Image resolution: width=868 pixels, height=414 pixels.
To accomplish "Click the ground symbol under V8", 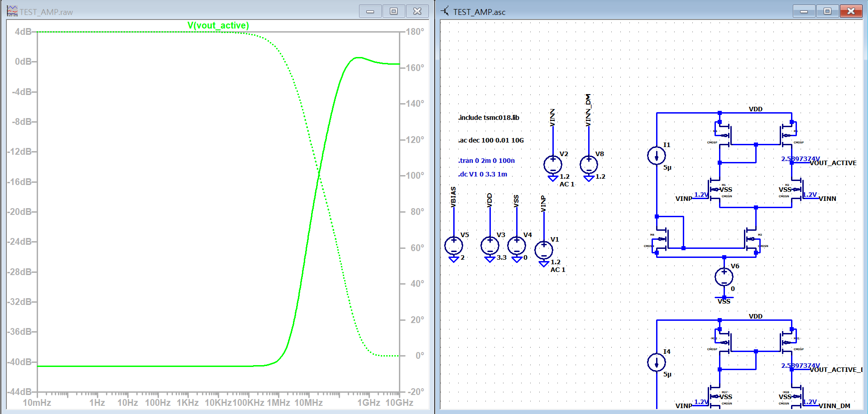I will click(x=589, y=178).
